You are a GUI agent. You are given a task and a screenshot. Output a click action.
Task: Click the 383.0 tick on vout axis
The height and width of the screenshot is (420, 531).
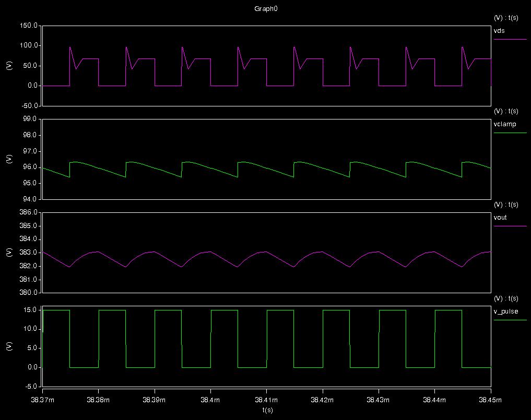29,253
